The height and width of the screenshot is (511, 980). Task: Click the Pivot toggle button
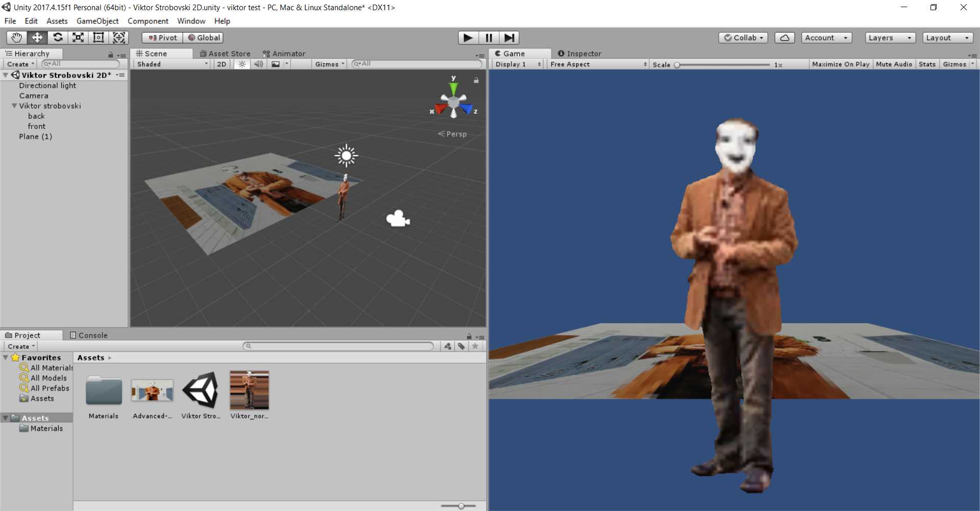click(x=162, y=38)
